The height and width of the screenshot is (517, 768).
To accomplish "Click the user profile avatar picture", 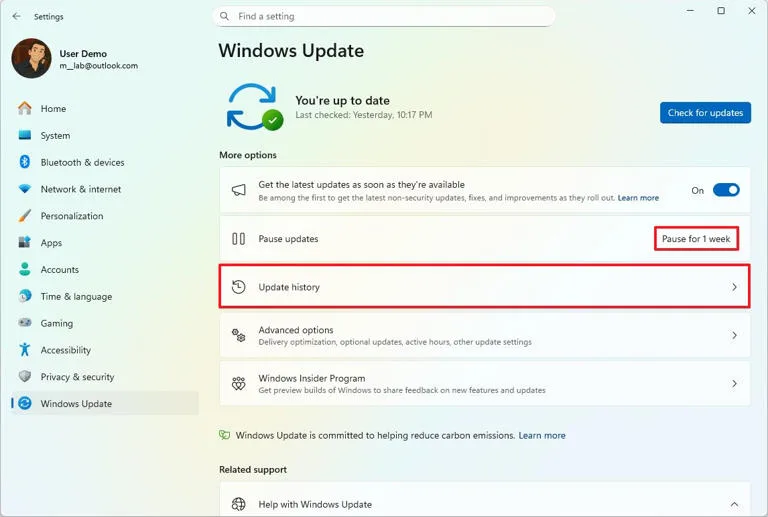I will pyautogui.click(x=31, y=59).
